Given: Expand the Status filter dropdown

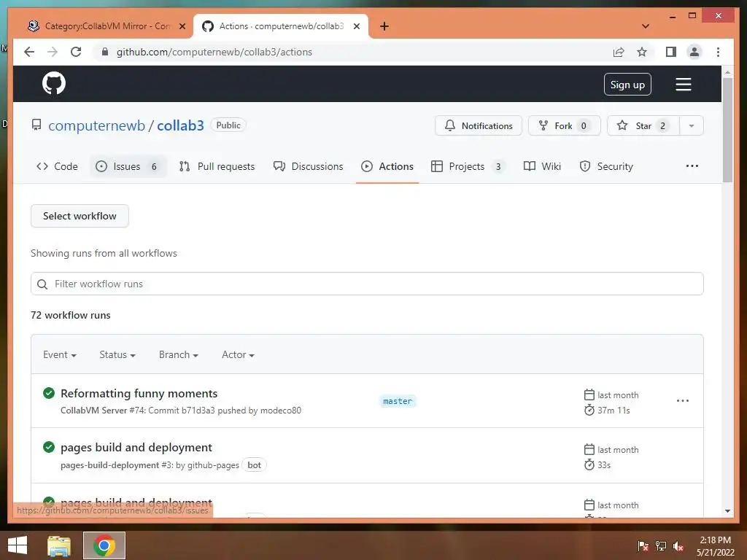Looking at the screenshot, I should click(117, 355).
